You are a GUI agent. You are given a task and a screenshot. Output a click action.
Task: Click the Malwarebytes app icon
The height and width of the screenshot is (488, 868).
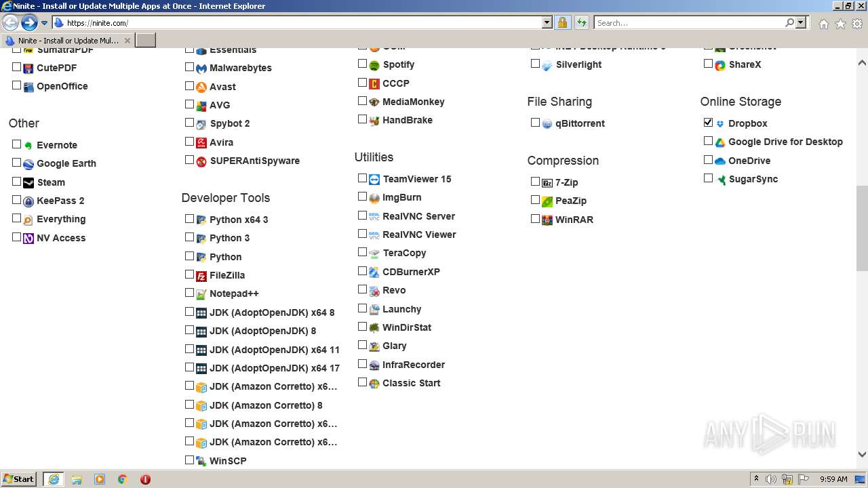click(201, 68)
